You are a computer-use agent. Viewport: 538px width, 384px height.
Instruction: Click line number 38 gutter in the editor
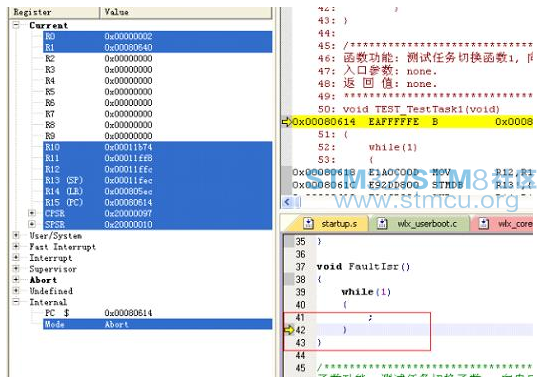tap(300, 279)
